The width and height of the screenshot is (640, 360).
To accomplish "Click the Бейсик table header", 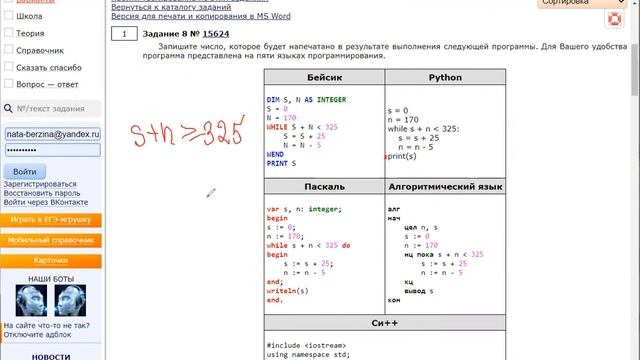I will pyautogui.click(x=324, y=77).
